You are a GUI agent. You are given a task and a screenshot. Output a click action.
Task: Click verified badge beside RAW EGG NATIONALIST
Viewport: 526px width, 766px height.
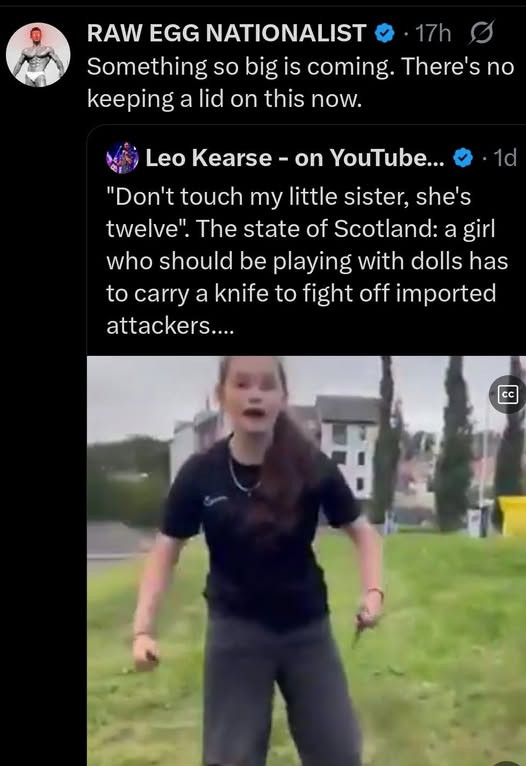point(385,34)
